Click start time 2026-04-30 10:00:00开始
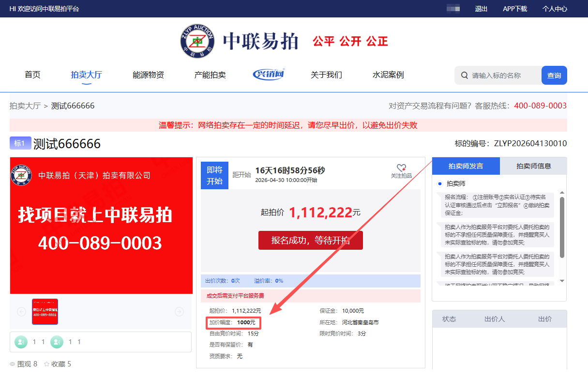The width and height of the screenshot is (588, 378). (x=286, y=180)
